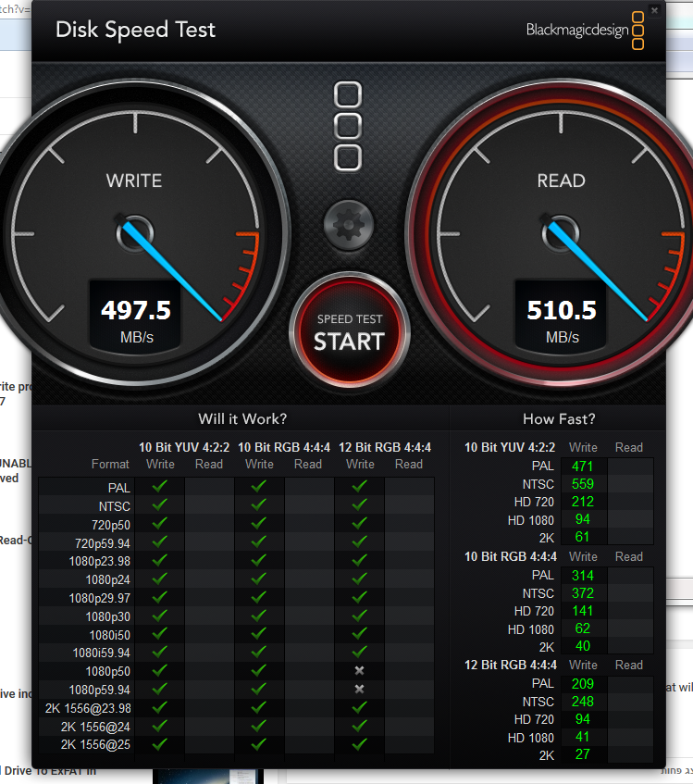The image size is (693, 784).
Task: Click the Blackmagicdesign orange squares logo
Action: click(x=637, y=31)
